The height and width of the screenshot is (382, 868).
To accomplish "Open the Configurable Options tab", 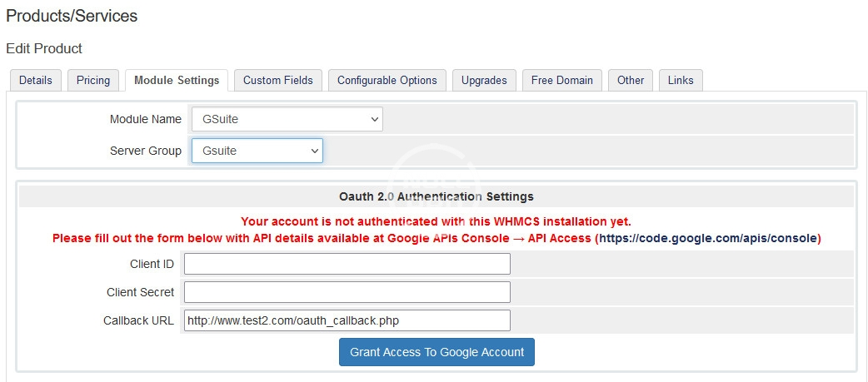I will (387, 80).
